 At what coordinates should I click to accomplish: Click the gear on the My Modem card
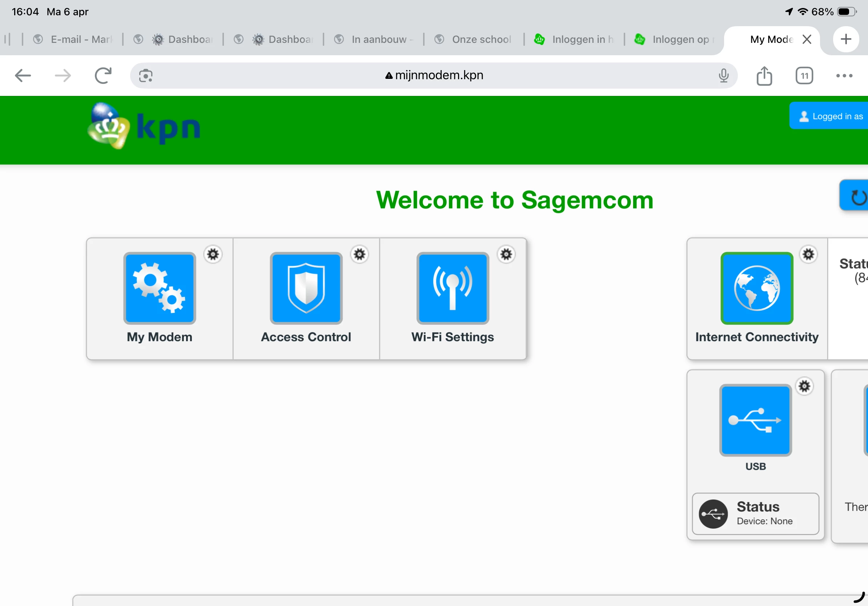(213, 254)
